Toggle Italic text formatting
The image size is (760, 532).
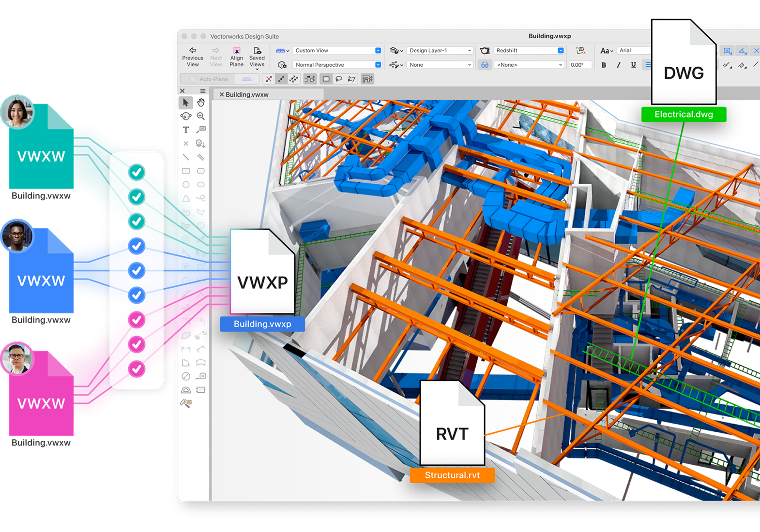[x=619, y=65]
